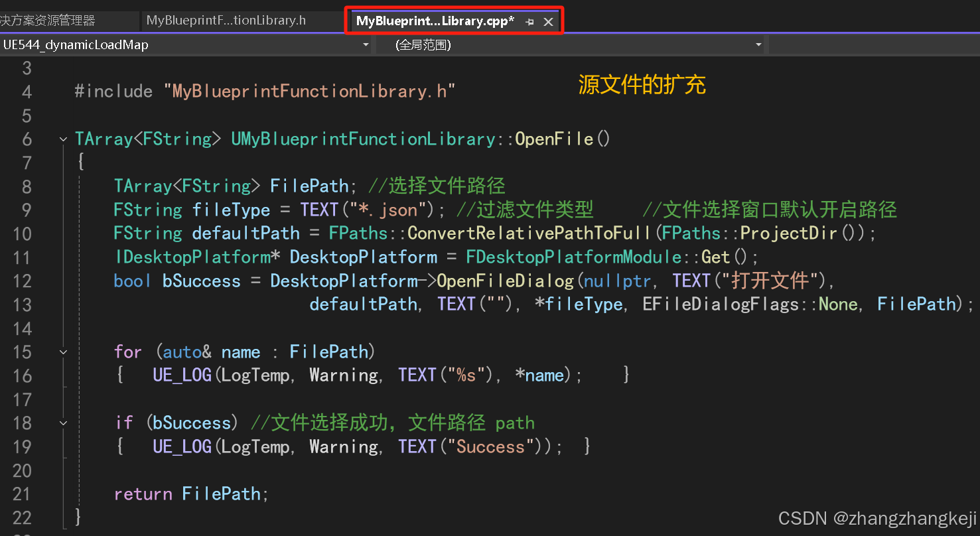This screenshot has height=536, width=980.
Task: Collapse the if block at line 18
Action: tap(63, 423)
